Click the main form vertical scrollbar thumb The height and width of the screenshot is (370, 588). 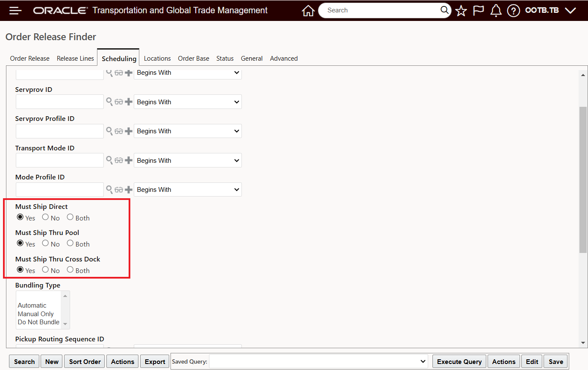[x=583, y=179]
